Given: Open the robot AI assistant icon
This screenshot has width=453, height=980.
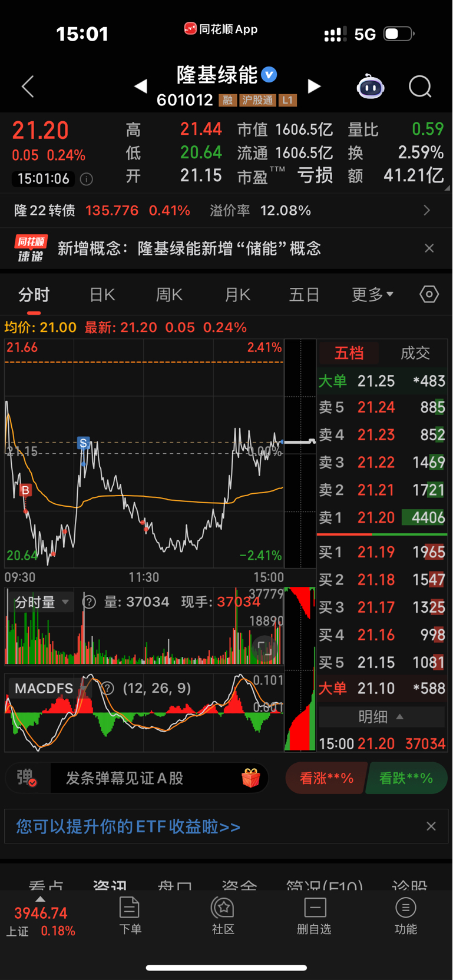Looking at the screenshot, I should coord(371,87).
